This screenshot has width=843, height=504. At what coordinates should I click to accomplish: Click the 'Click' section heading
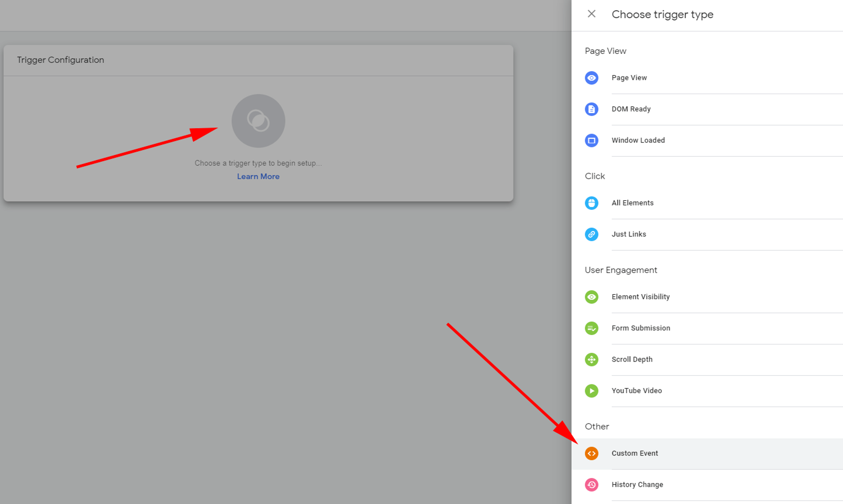pos(595,176)
